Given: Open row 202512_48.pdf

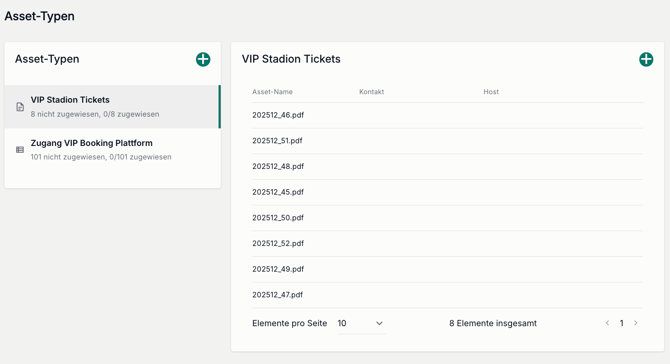Looking at the screenshot, I should tap(447, 167).
